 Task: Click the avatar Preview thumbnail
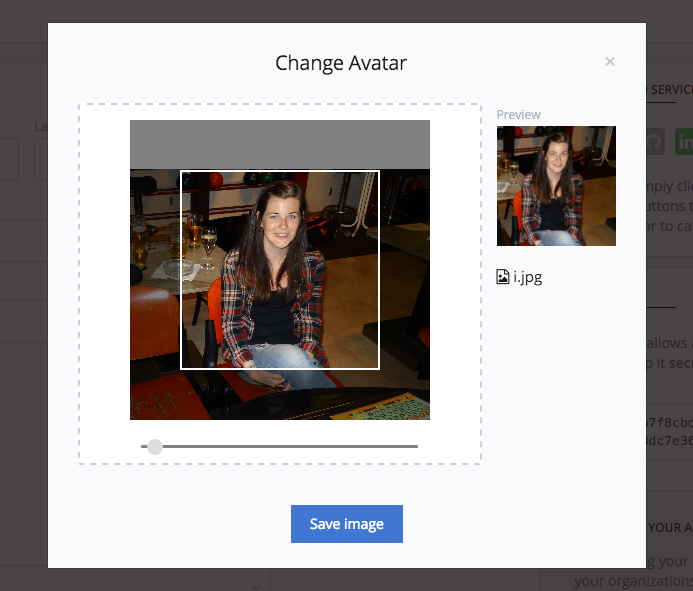(556, 186)
